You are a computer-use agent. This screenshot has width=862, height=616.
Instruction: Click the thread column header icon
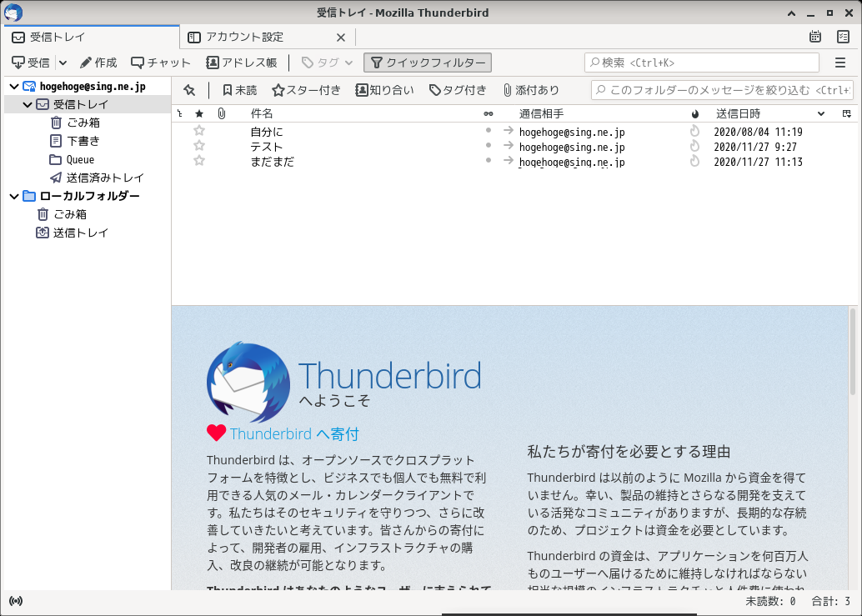(180, 113)
